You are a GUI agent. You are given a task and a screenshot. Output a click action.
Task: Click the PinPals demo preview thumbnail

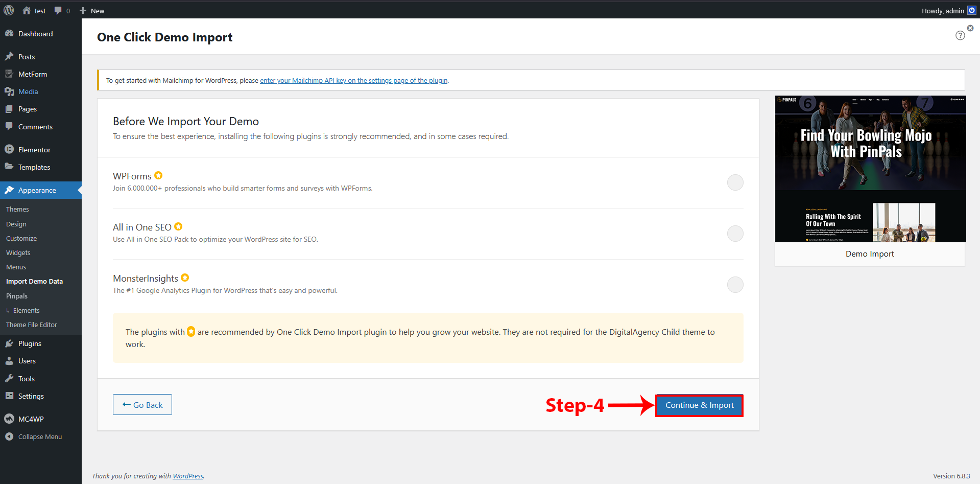pos(870,169)
